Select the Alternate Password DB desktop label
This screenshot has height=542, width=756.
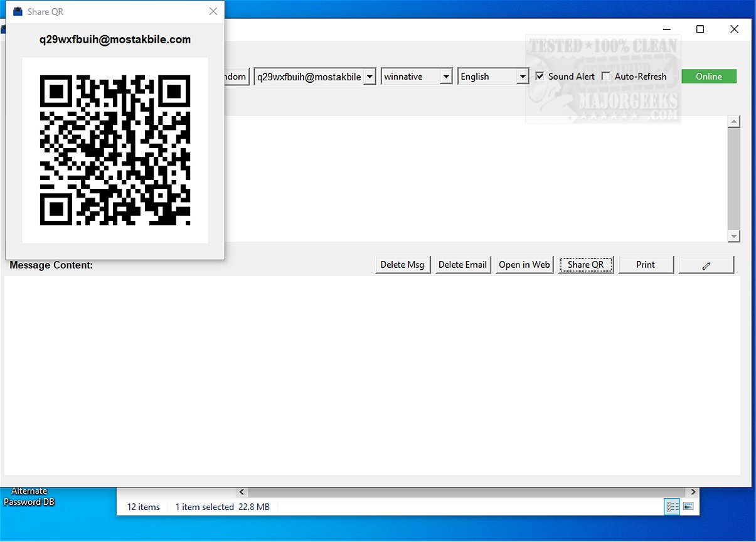29,496
